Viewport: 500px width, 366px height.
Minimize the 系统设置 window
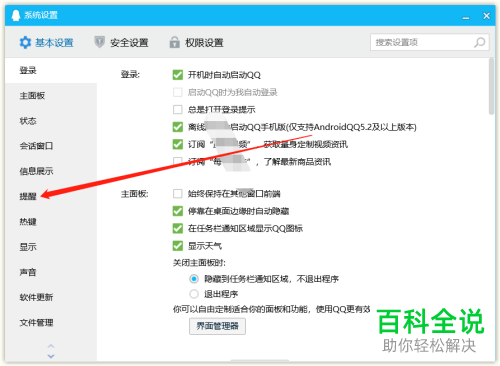[x=466, y=17]
